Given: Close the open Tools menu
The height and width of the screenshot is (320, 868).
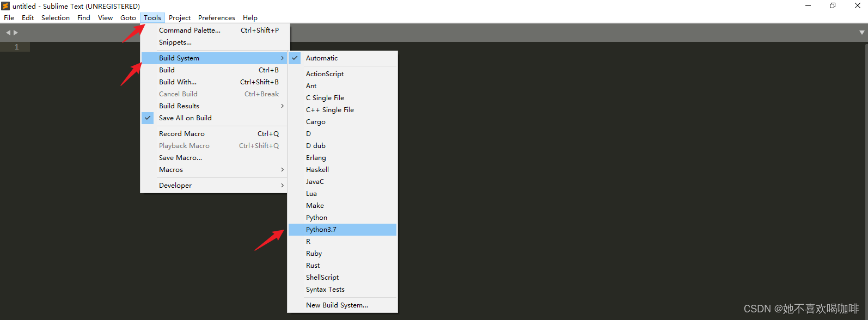Looking at the screenshot, I should pyautogui.click(x=152, y=17).
